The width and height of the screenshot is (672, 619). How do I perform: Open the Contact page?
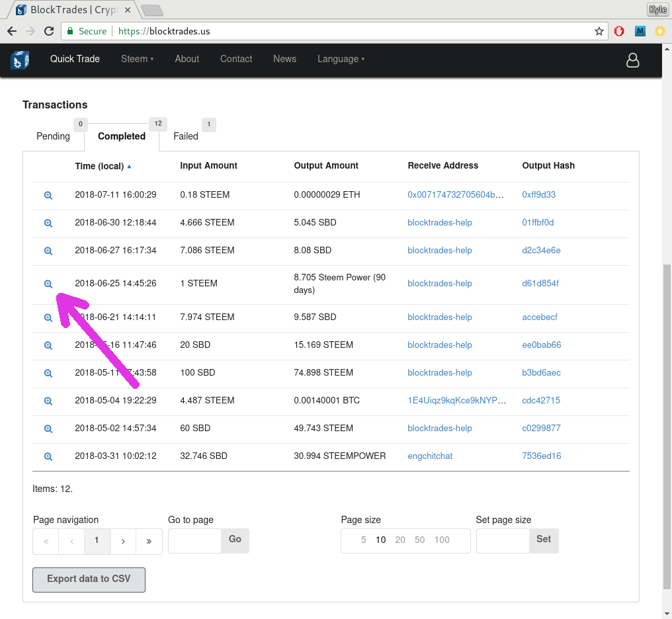(236, 59)
